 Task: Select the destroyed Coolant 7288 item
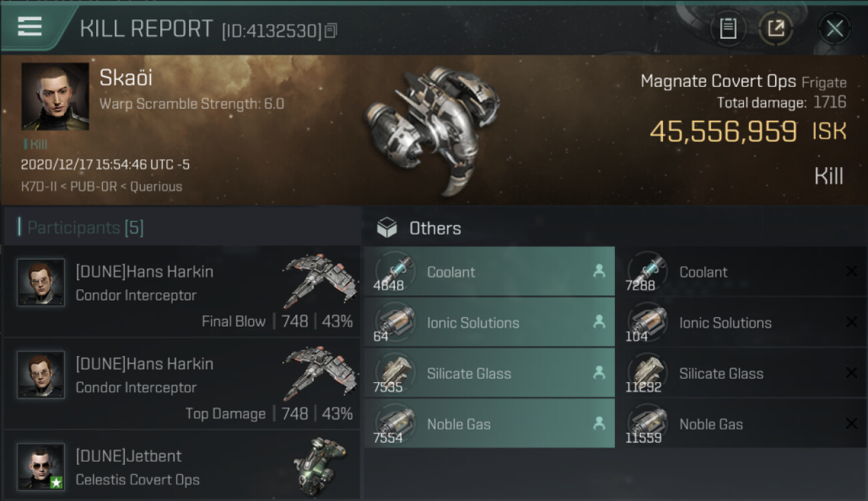741,272
